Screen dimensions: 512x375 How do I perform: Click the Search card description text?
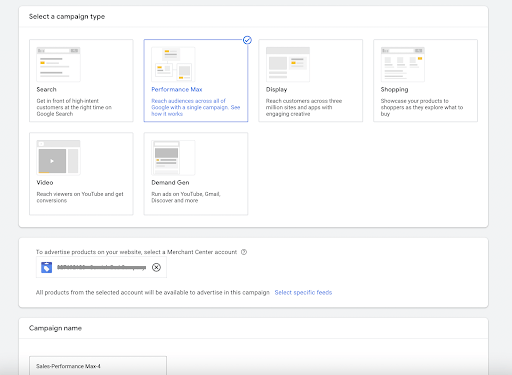coord(74,107)
